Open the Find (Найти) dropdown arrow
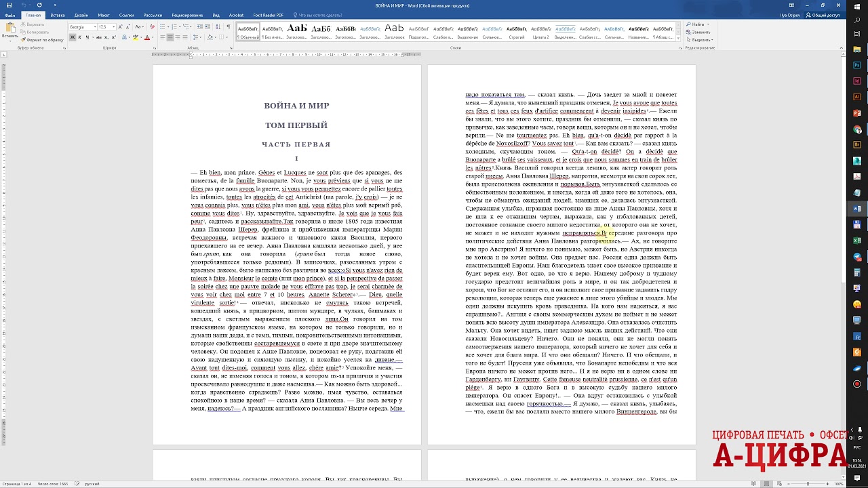The height and width of the screenshot is (488, 868). (x=708, y=24)
